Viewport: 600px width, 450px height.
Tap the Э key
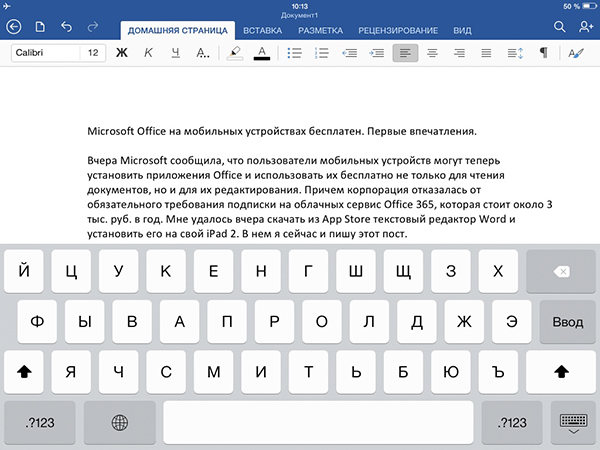tap(512, 322)
